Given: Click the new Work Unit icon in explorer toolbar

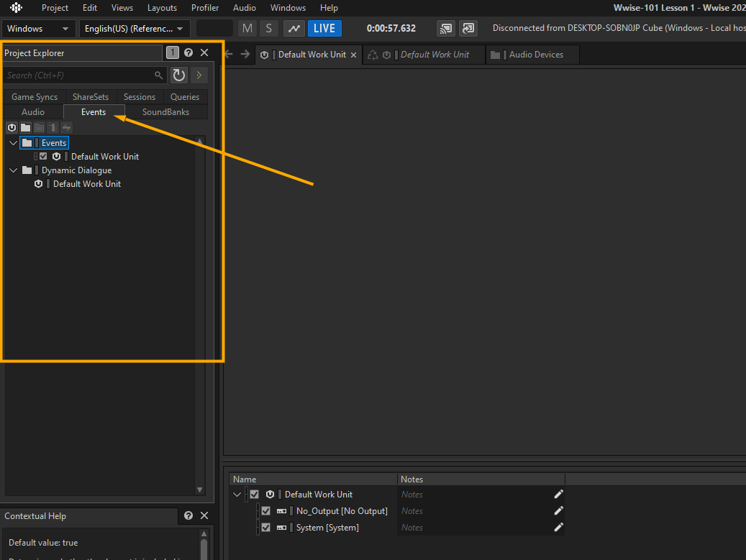Looking at the screenshot, I should [x=12, y=127].
